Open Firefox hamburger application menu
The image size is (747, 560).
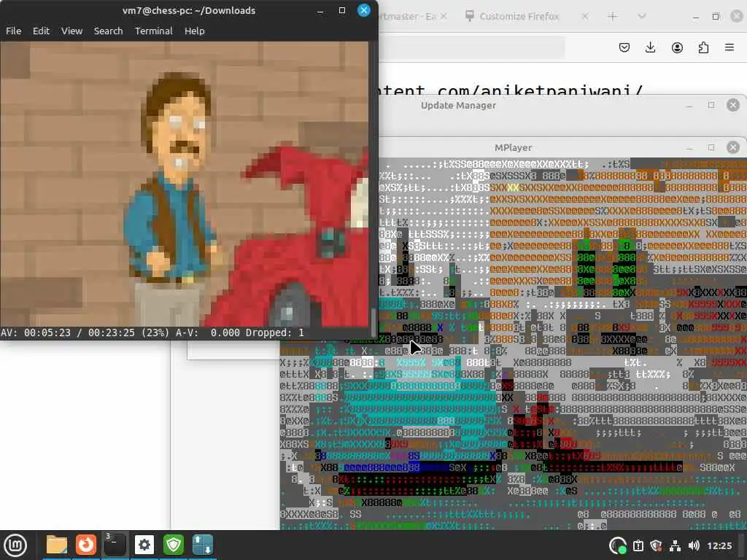[x=729, y=47]
